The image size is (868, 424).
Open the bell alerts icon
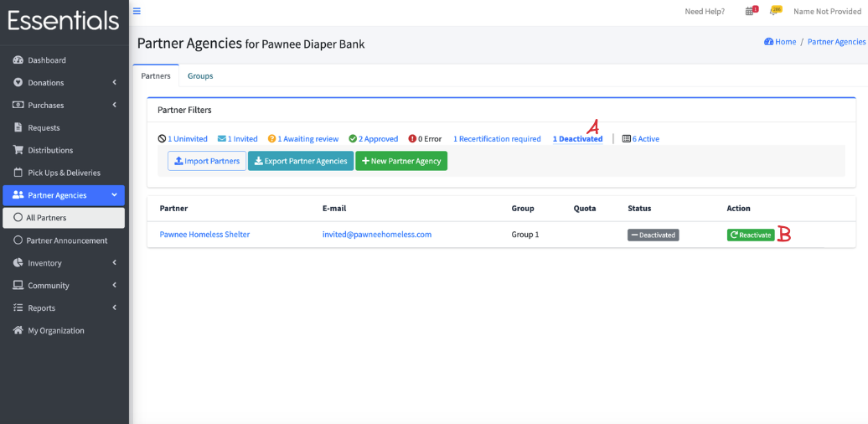775,11
